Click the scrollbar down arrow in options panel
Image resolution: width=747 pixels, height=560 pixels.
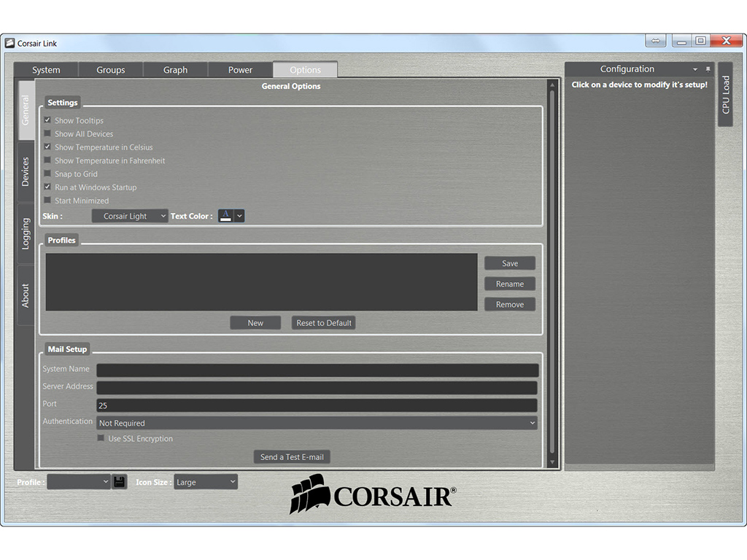pos(552,462)
